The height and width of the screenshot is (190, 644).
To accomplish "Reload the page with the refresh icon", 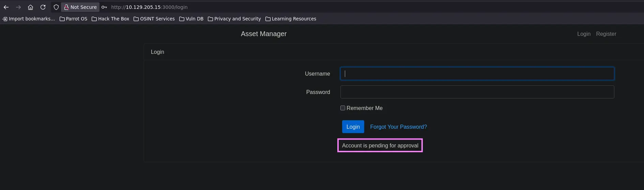I will [x=43, y=7].
